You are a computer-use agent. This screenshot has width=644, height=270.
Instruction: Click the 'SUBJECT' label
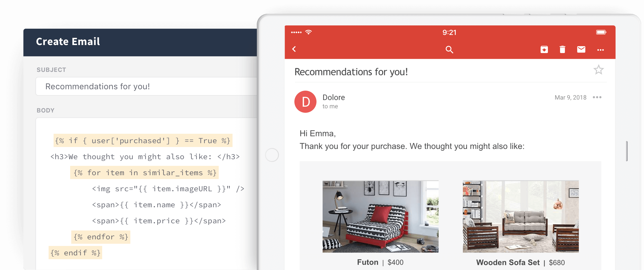(x=51, y=70)
